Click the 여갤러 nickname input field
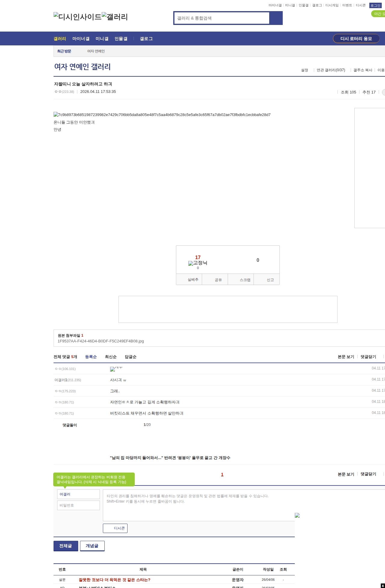 (x=79, y=494)
